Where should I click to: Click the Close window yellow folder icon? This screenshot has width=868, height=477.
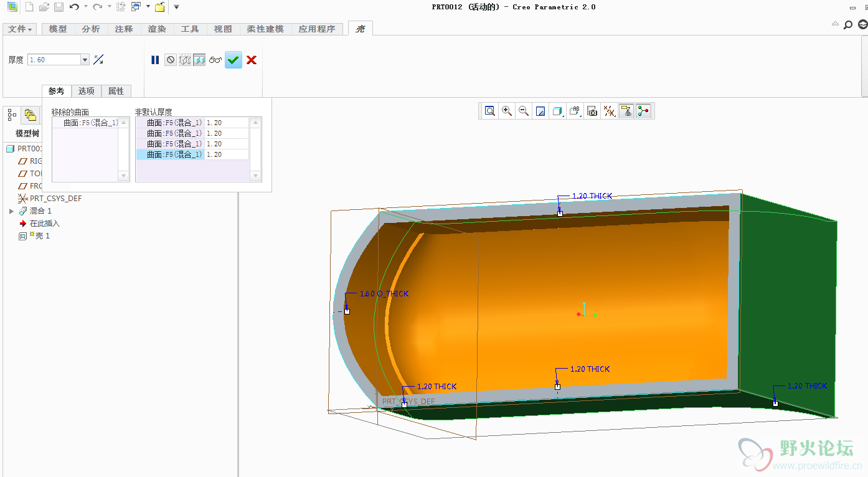click(x=160, y=7)
